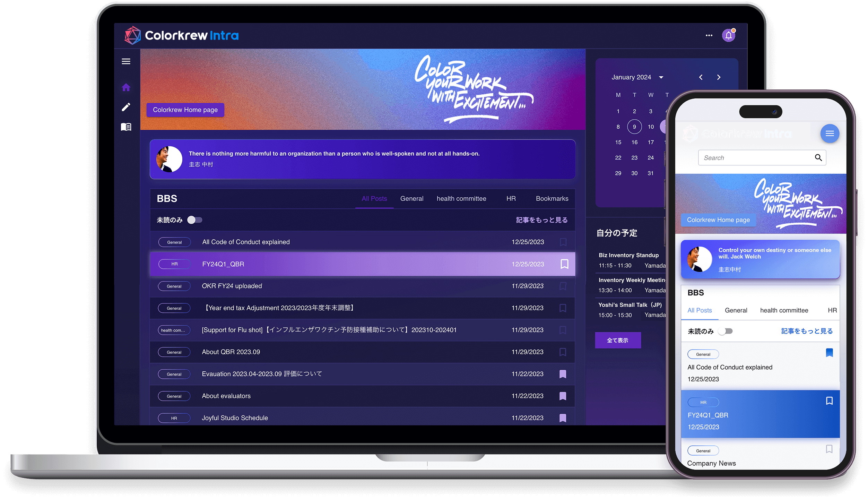
Task: Click the Colorkrew Home page button
Action: [x=185, y=110]
